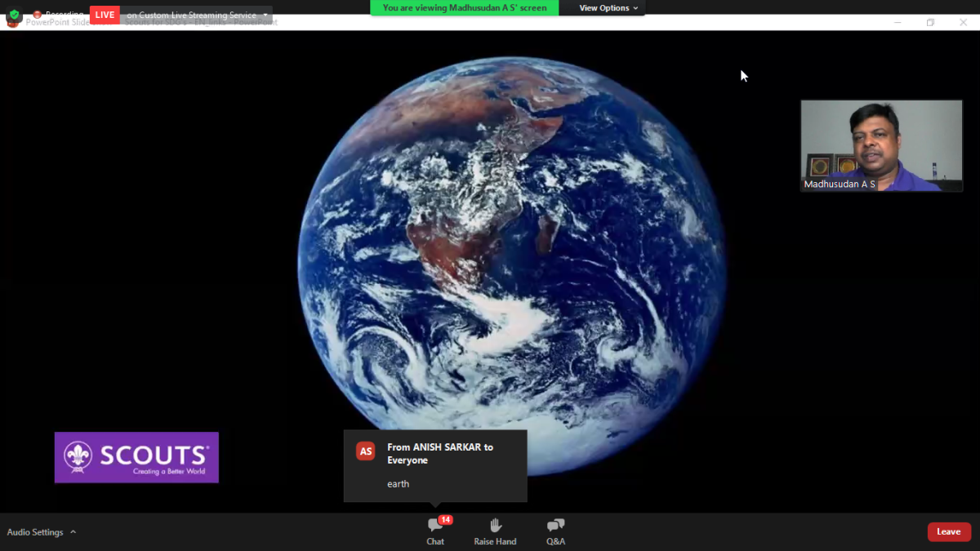The width and height of the screenshot is (980, 551).
Task: Click the 'You are viewing' screen share banner
Action: pos(465,8)
